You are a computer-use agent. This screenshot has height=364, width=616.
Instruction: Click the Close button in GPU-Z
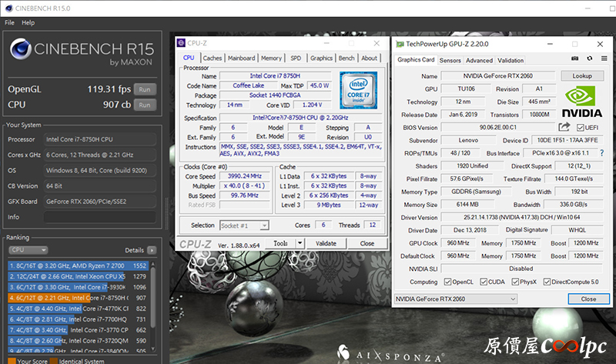click(x=588, y=299)
